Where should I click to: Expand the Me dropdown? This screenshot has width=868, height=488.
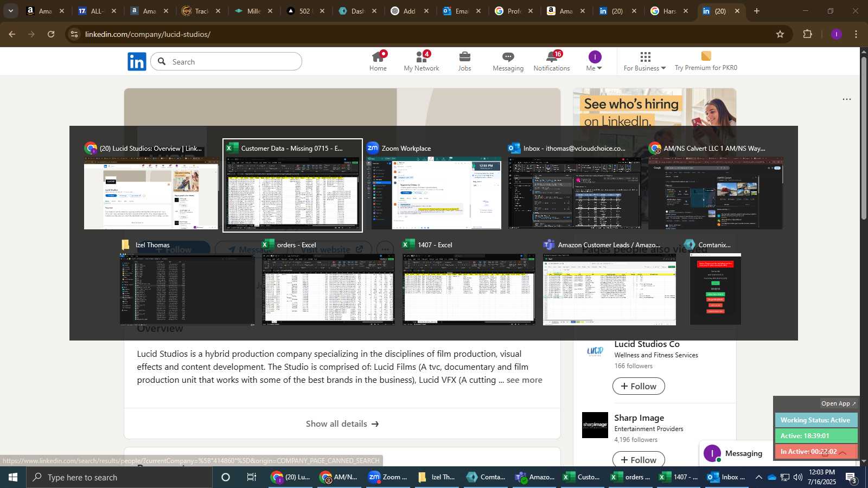coord(595,61)
